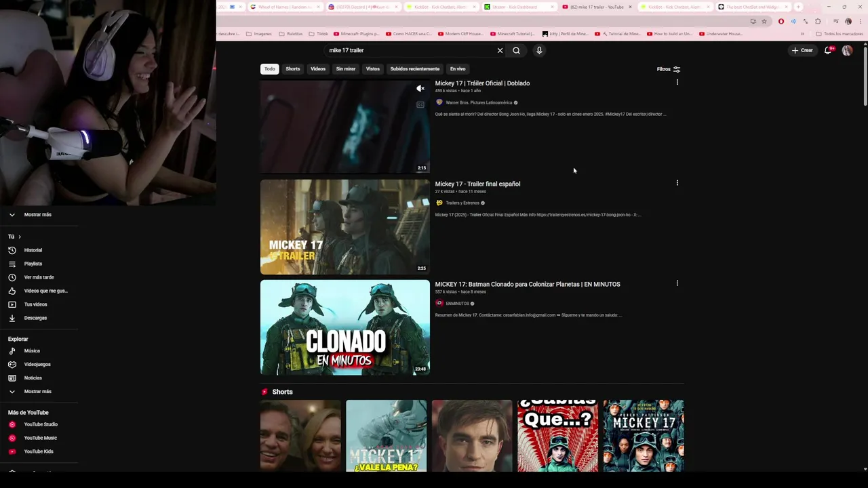Open Mickey 17 - Trailer final español title
Image resolution: width=868 pixels, height=488 pixels.
click(x=477, y=184)
